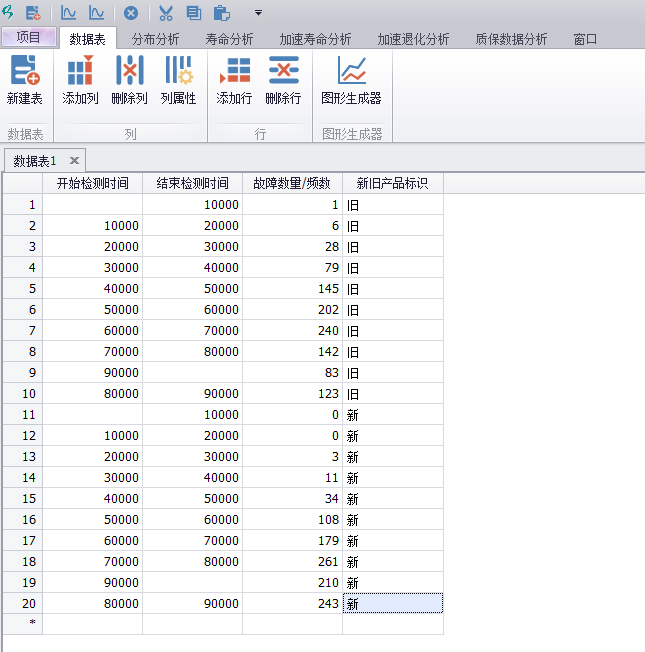
Task: Switch to the 寿命分析 tab
Action: tap(229, 39)
